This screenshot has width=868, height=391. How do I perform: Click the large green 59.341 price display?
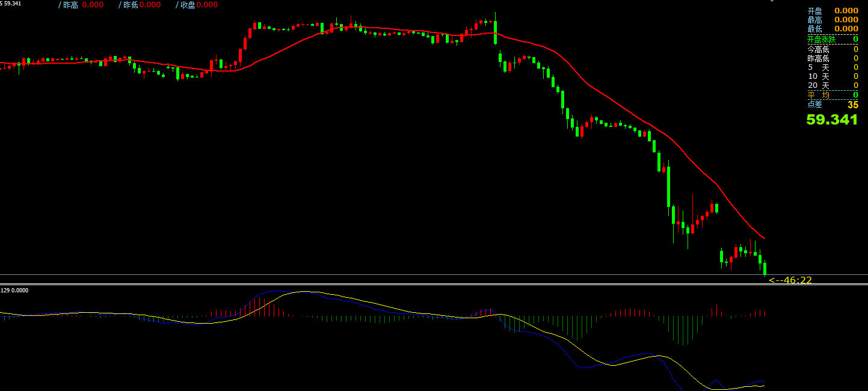coord(832,120)
